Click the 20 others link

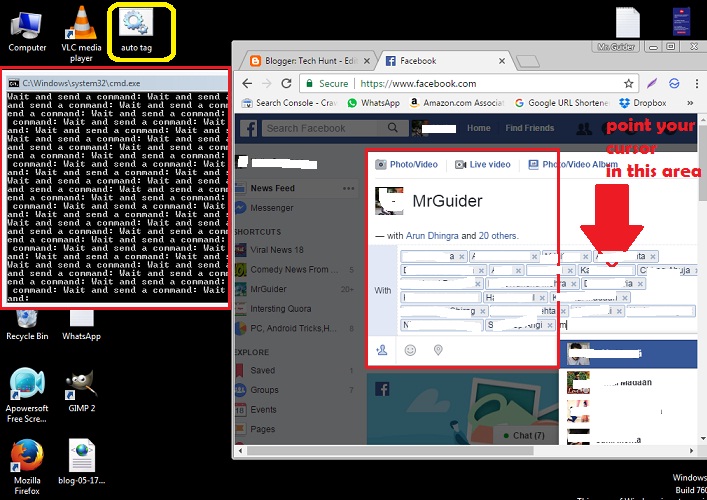pyautogui.click(x=498, y=236)
